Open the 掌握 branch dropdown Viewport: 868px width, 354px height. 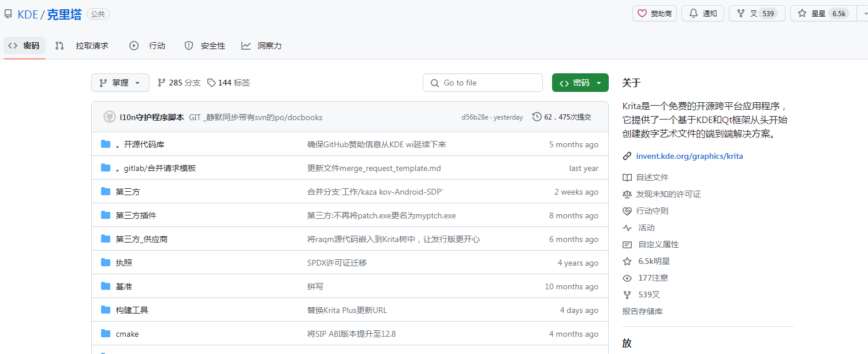(x=120, y=83)
